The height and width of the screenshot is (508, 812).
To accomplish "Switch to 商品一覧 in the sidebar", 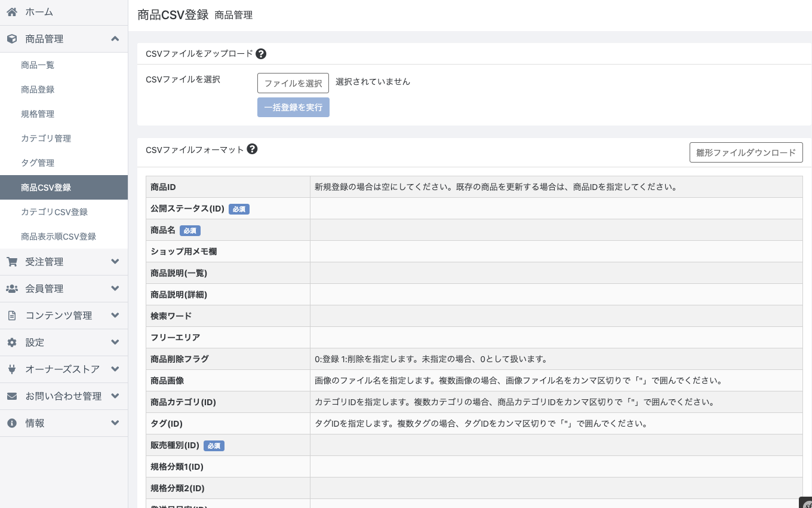I will [38, 65].
